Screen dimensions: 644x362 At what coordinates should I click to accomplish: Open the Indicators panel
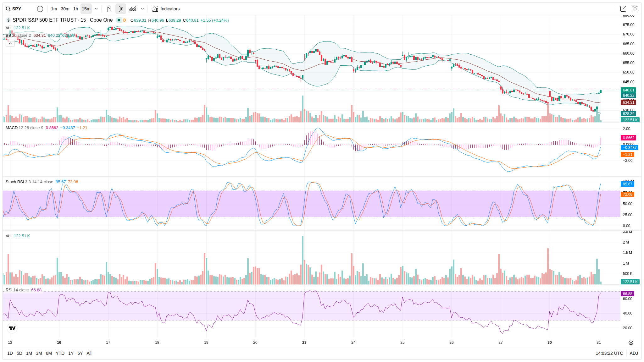point(166,9)
